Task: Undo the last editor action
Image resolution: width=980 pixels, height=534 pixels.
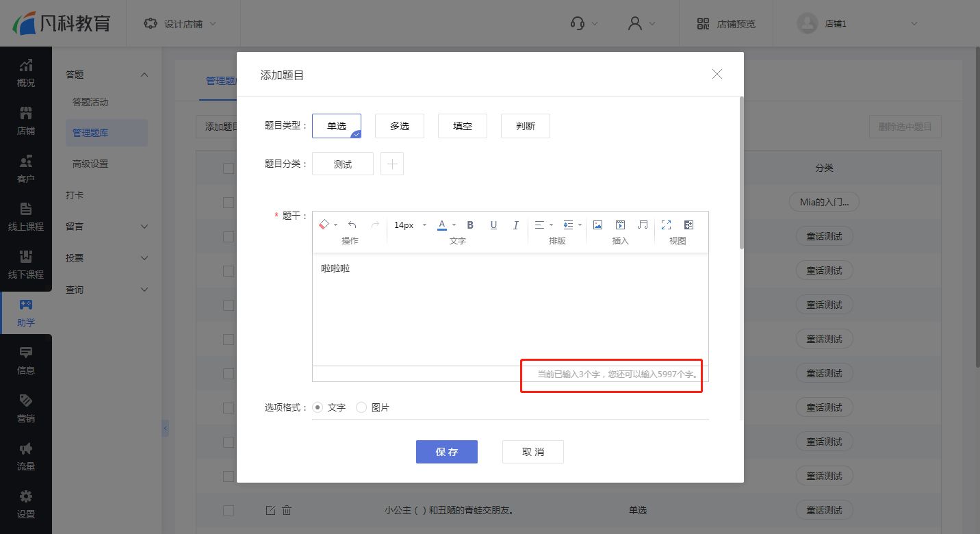Action: coord(352,225)
